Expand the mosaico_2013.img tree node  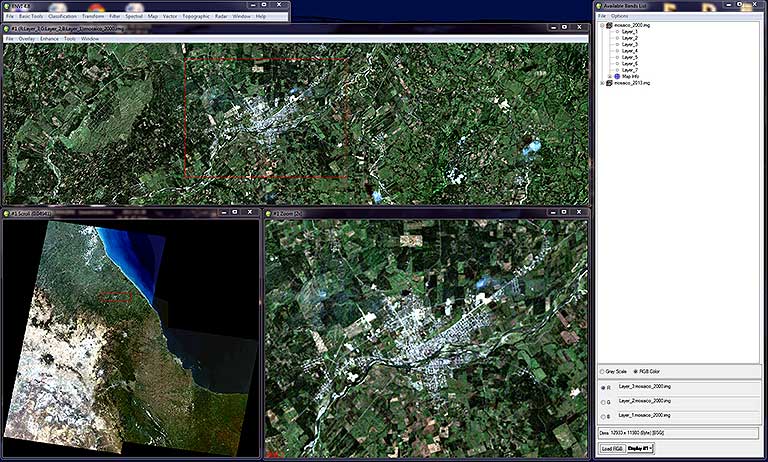click(x=601, y=83)
